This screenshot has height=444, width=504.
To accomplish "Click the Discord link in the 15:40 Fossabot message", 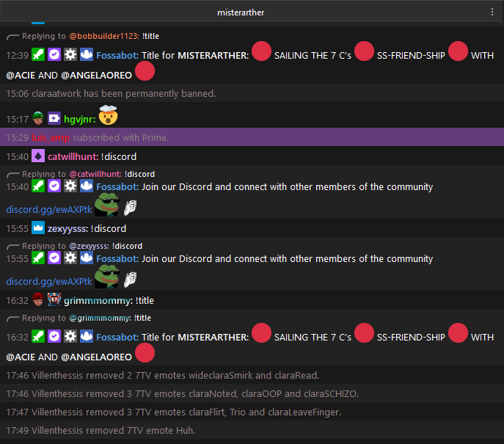I will 49,210.
